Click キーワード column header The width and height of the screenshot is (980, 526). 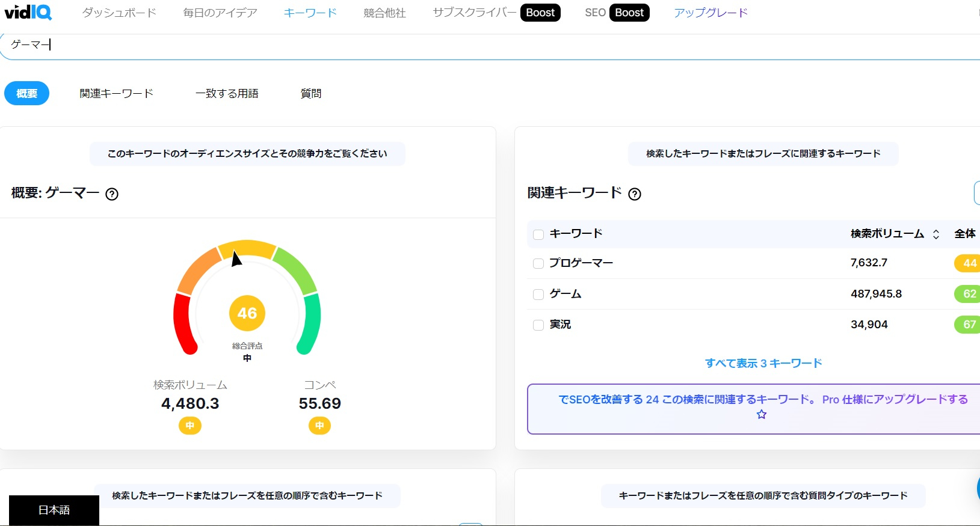point(576,234)
